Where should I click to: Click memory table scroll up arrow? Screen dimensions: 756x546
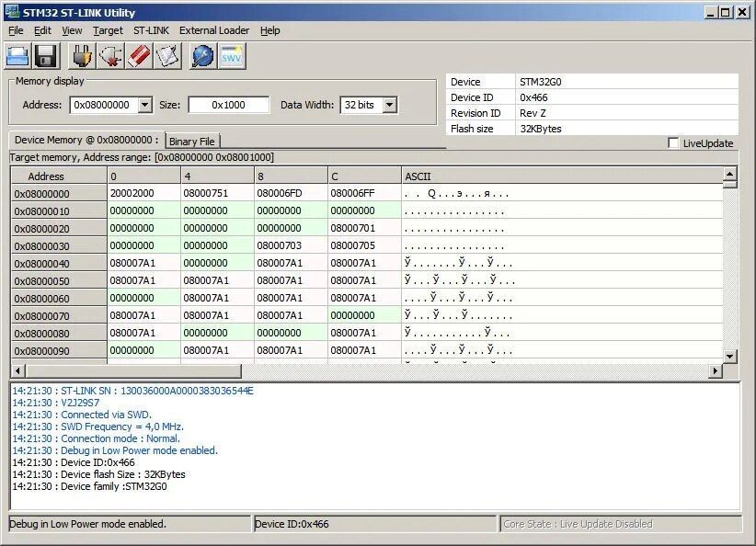click(730, 174)
